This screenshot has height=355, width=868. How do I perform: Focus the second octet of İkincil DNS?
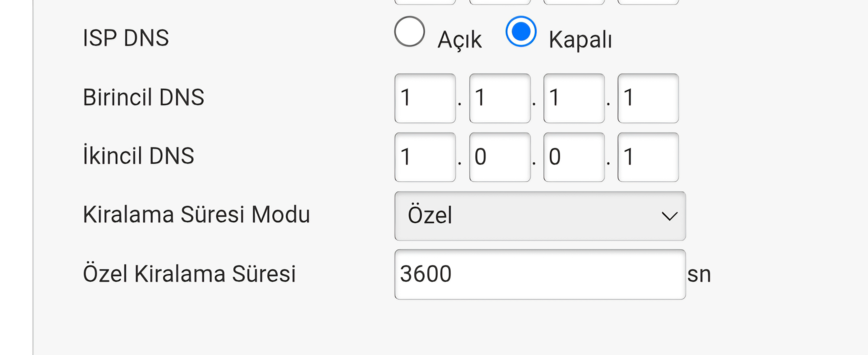coord(500,157)
